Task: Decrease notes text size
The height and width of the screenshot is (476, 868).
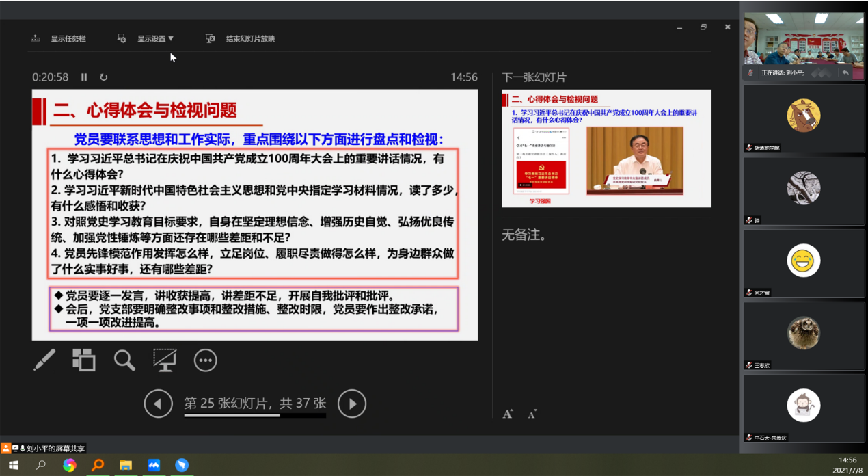Action: (x=532, y=414)
